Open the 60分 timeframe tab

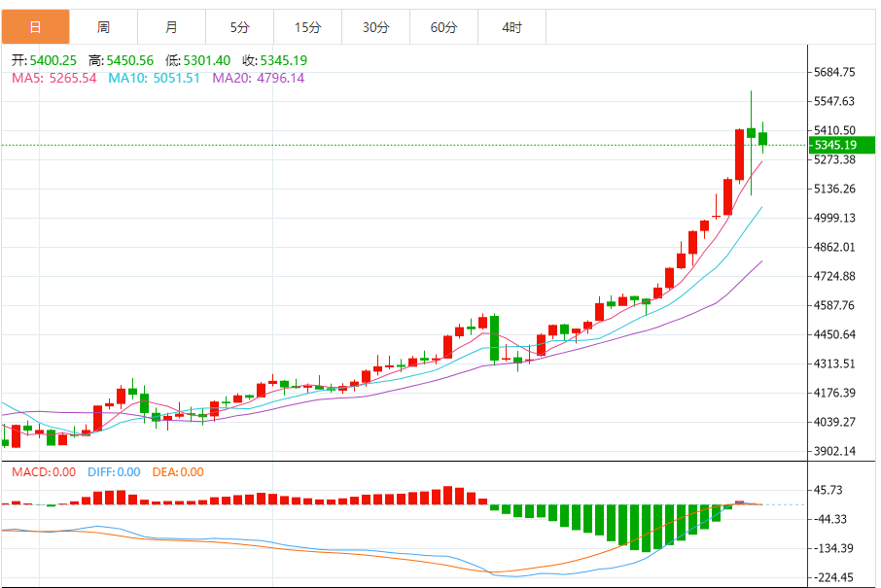[x=443, y=27]
